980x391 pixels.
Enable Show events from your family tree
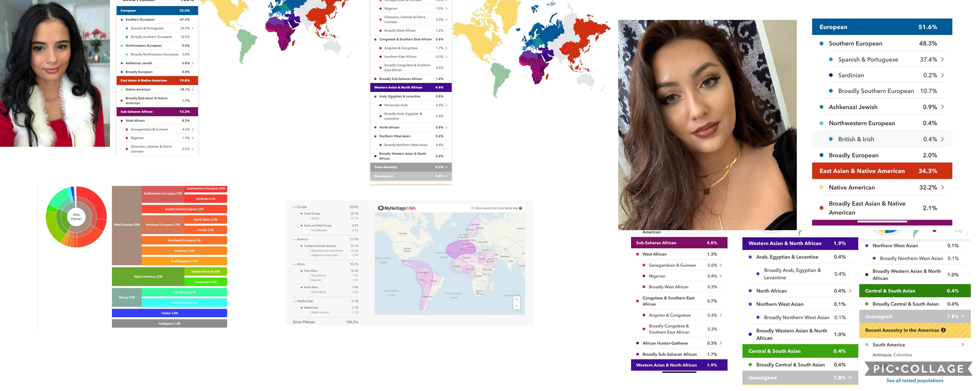pos(472,208)
